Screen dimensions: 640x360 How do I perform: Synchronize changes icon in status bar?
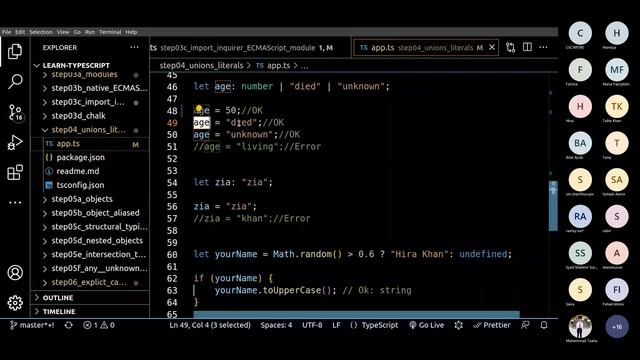point(69,325)
